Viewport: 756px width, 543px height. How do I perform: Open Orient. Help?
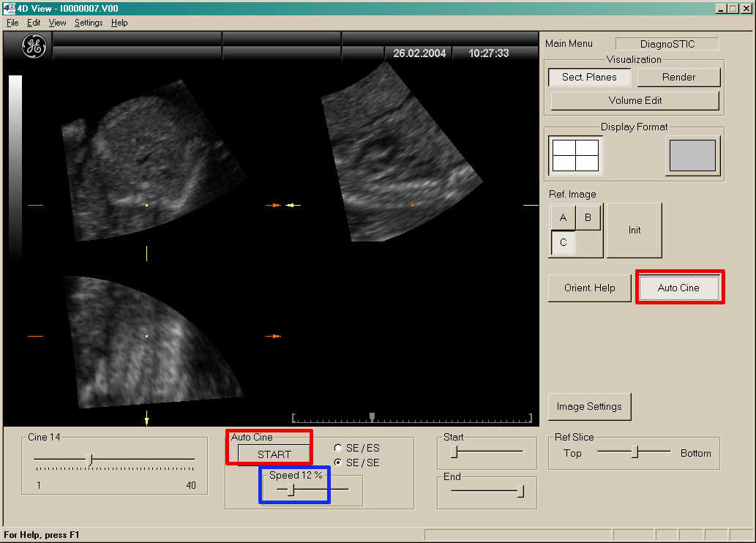pyautogui.click(x=589, y=288)
